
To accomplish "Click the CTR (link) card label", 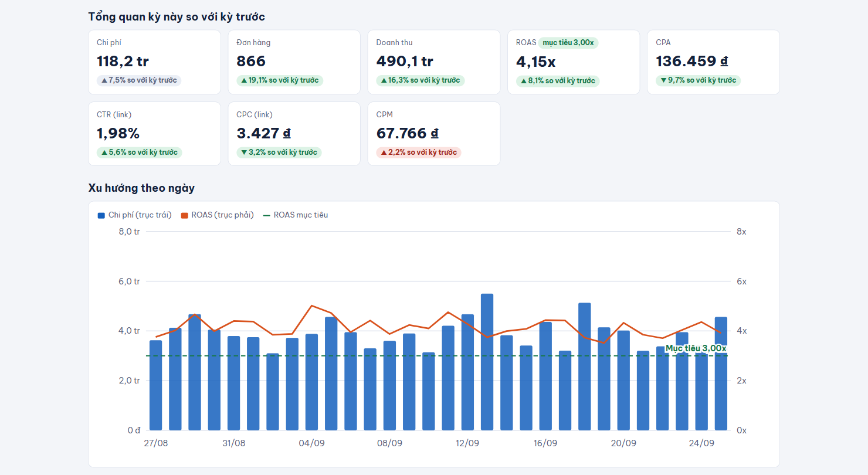I will pos(114,115).
